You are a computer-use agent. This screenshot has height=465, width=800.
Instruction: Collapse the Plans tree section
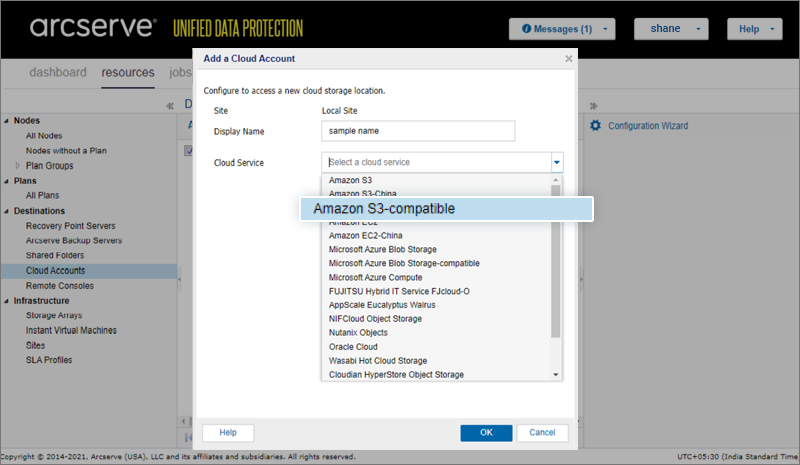click(x=6, y=181)
